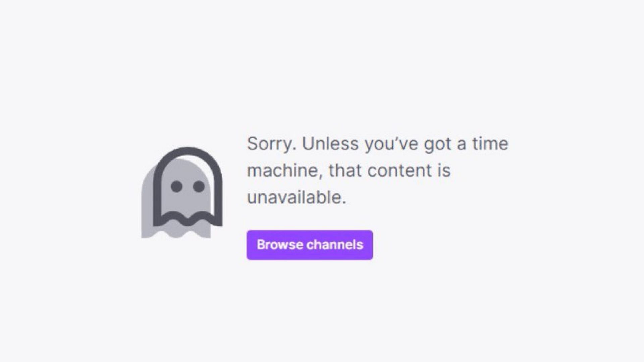Image resolution: width=644 pixels, height=362 pixels.
Task: Click the ghost's wavy bottom edge
Action: click(x=188, y=219)
